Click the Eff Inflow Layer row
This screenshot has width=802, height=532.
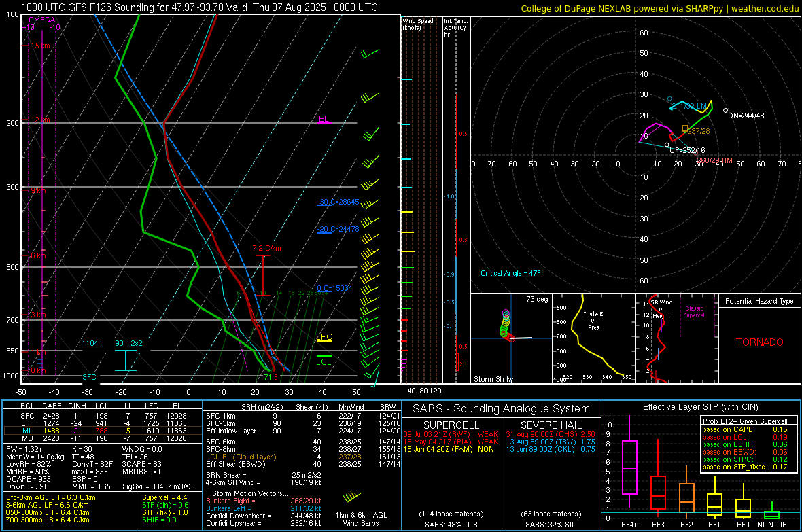(x=303, y=431)
